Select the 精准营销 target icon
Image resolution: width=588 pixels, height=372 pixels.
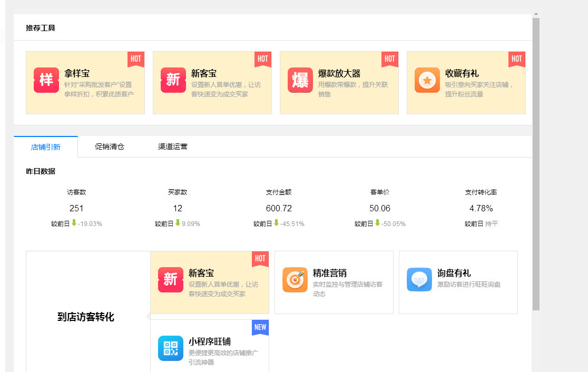(295, 280)
